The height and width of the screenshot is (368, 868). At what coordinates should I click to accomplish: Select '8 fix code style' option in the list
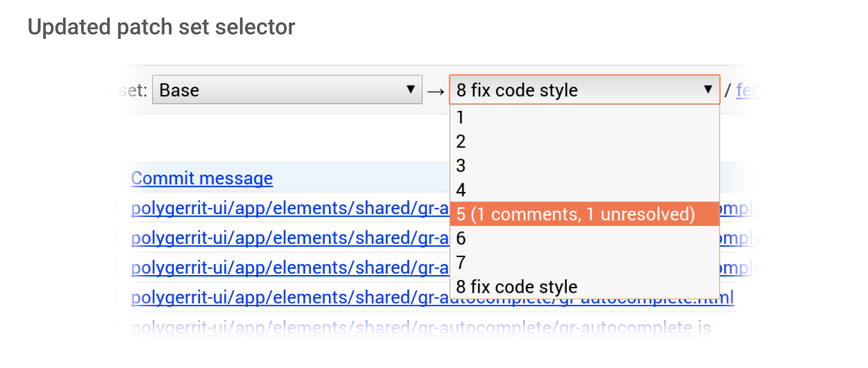coord(584,287)
